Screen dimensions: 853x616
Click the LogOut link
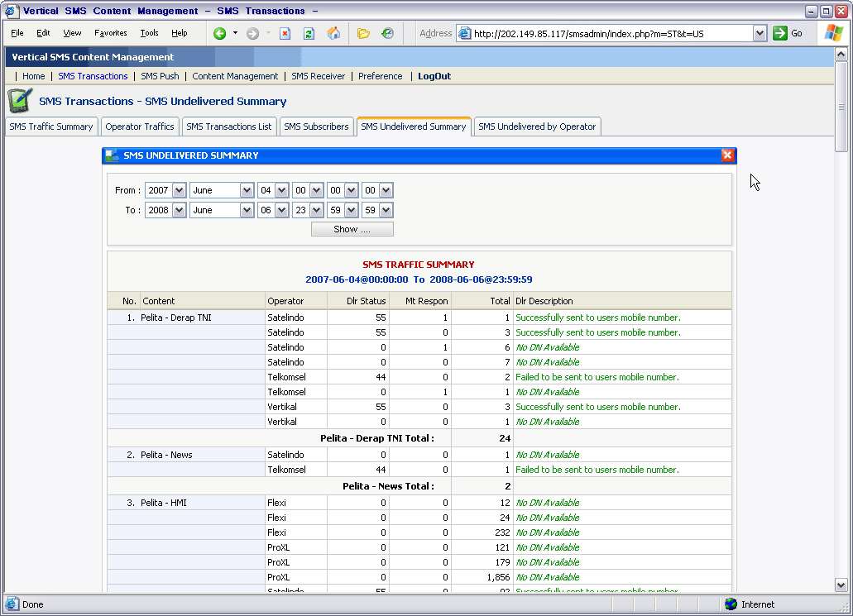coord(434,76)
